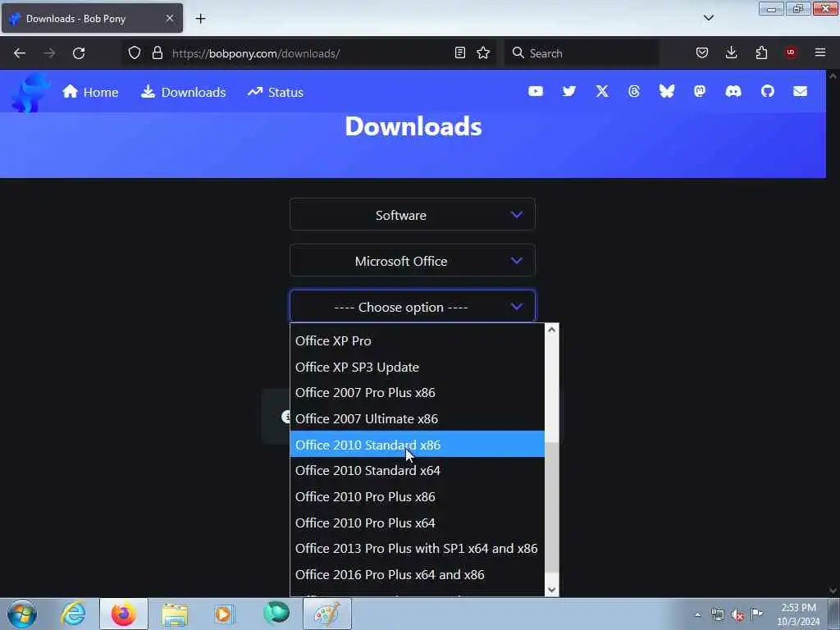Select Office 2007 Pro Plus x86
Image resolution: width=840 pixels, height=630 pixels.
tap(417, 393)
